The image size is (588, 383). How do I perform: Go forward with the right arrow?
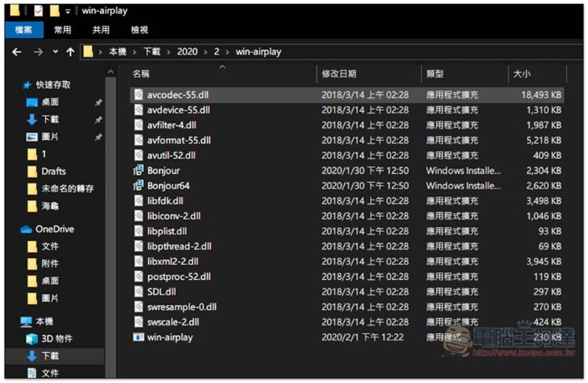(x=38, y=52)
